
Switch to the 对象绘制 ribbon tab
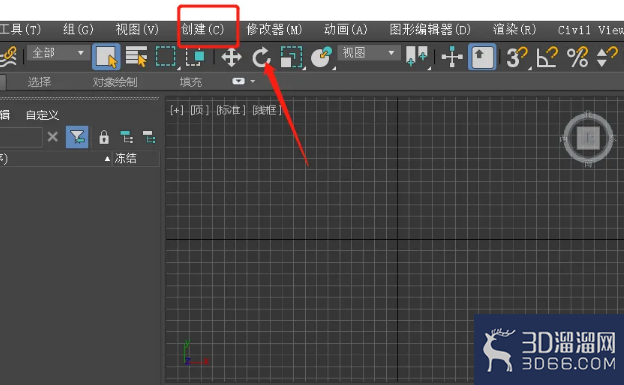pos(115,82)
